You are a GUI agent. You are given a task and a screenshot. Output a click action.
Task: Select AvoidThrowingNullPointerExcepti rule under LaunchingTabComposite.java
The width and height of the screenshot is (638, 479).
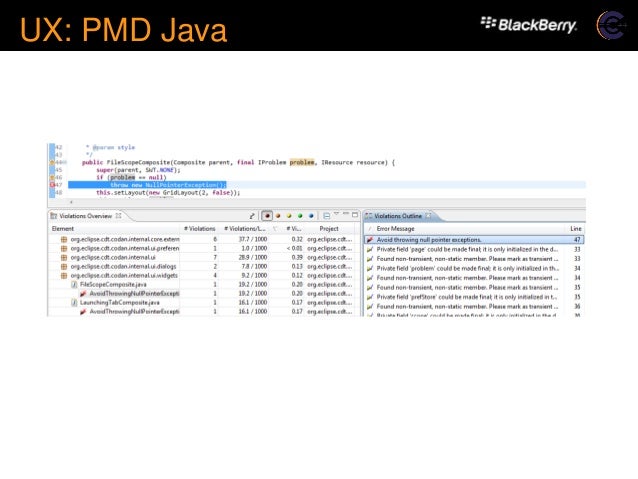point(134,311)
